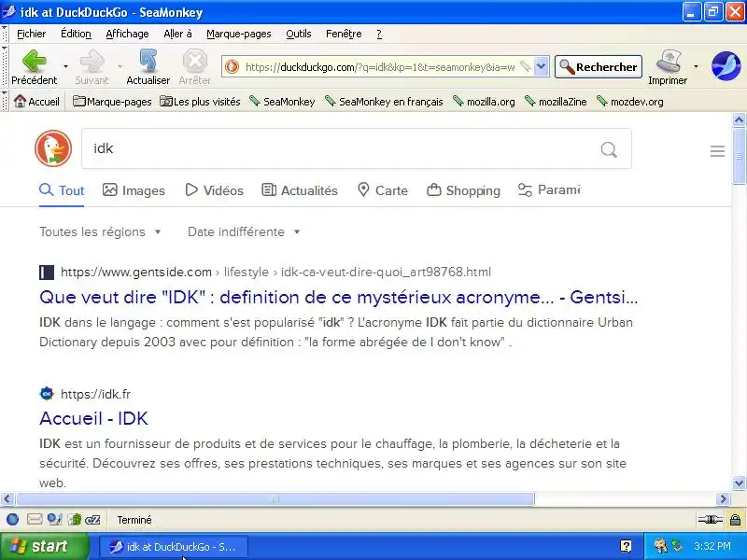Switch to Shopping results tab
Viewport: 747px width, 560px height.
pyautogui.click(x=463, y=190)
